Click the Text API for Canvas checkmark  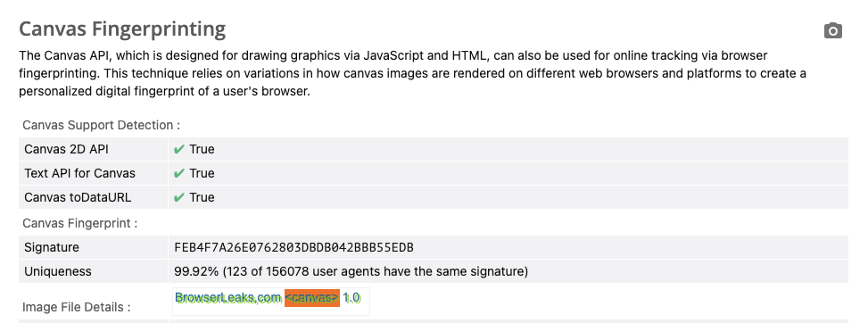pyautogui.click(x=178, y=173)
